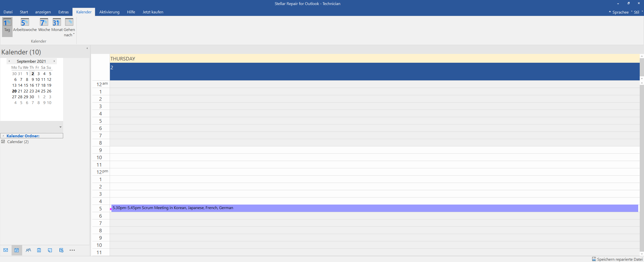Open the Tasks clipboard icon
Viewport: 644px width, 262px height.
coord(39,250)
